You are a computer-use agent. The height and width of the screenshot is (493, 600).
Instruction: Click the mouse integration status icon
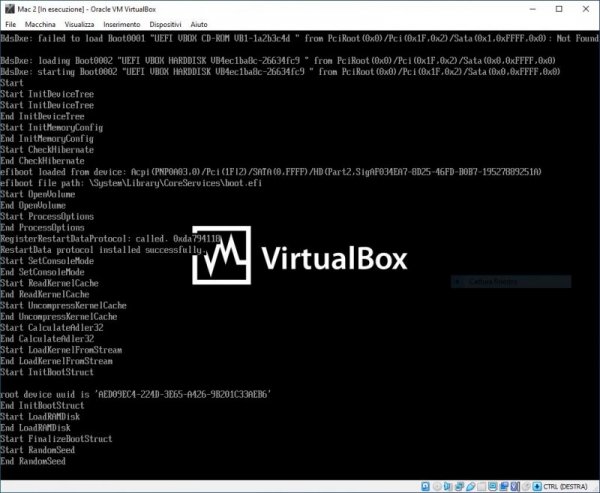(x=526, y=486)
